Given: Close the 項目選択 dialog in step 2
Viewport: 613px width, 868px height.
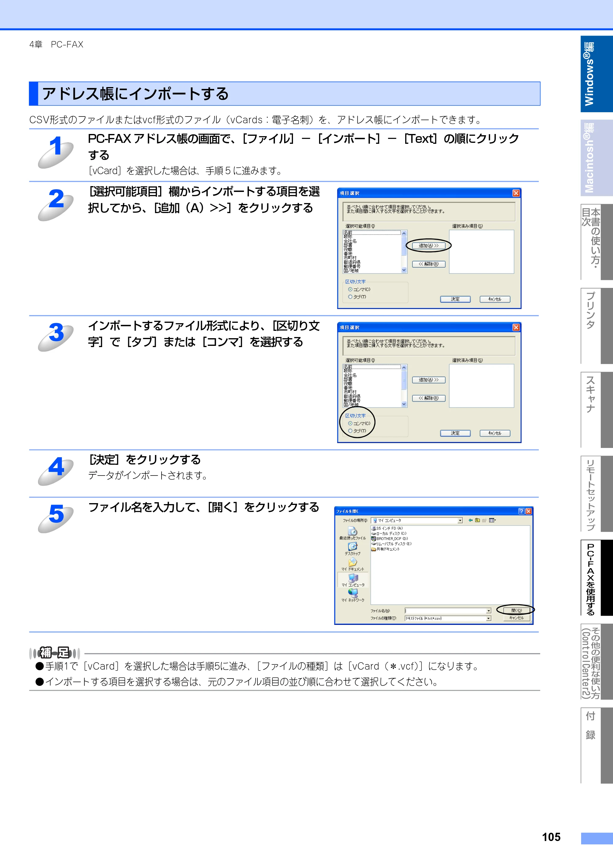Looking at the screenshot, I should pos(516,193).
